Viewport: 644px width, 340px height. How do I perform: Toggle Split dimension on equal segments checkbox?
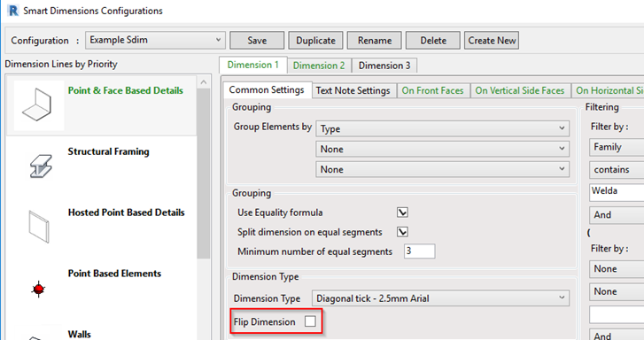(x=402, y=232)
